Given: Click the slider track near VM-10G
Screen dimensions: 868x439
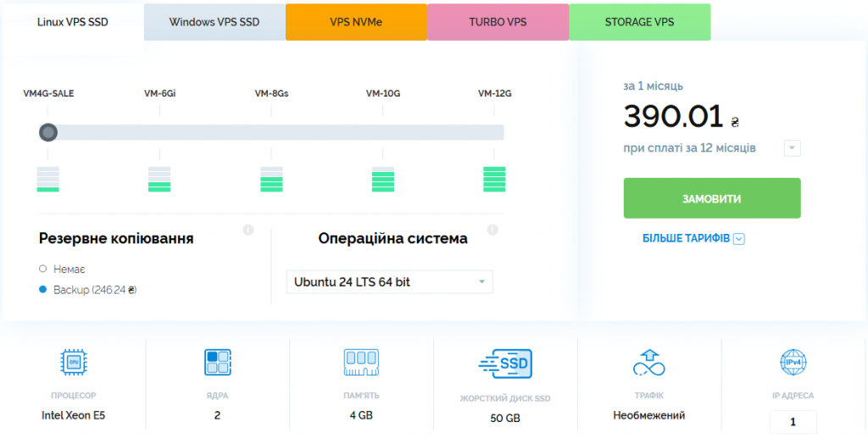Looking at the screenshot, I should coord(383,132).
